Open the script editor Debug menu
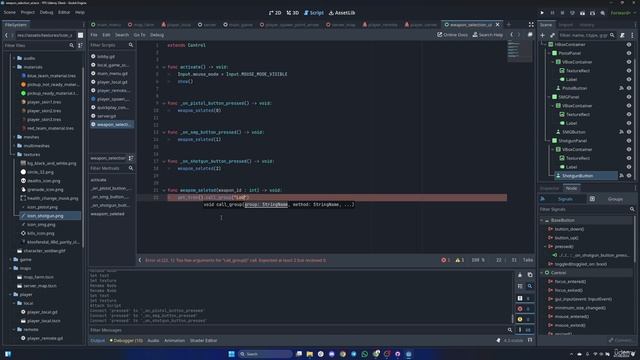Viewport: 640px width, 360px height. [157, 35]
